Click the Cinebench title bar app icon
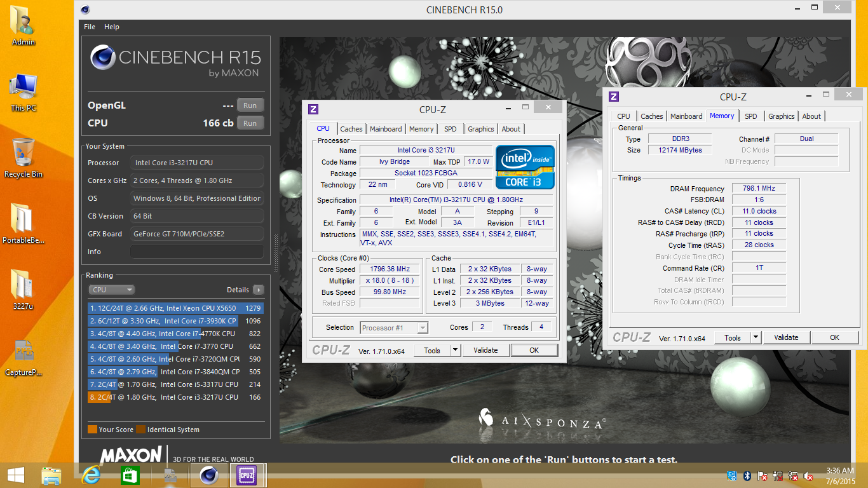 click(85, 10)
